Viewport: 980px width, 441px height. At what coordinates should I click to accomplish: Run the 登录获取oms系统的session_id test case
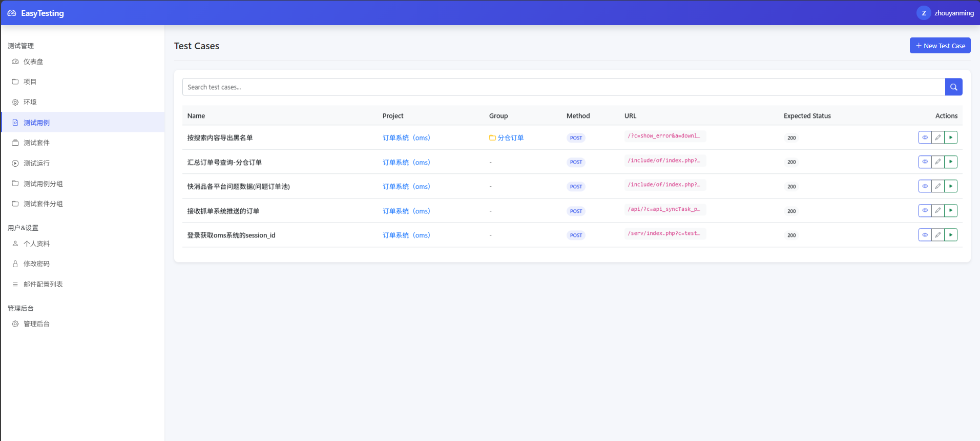click(951, 235)
